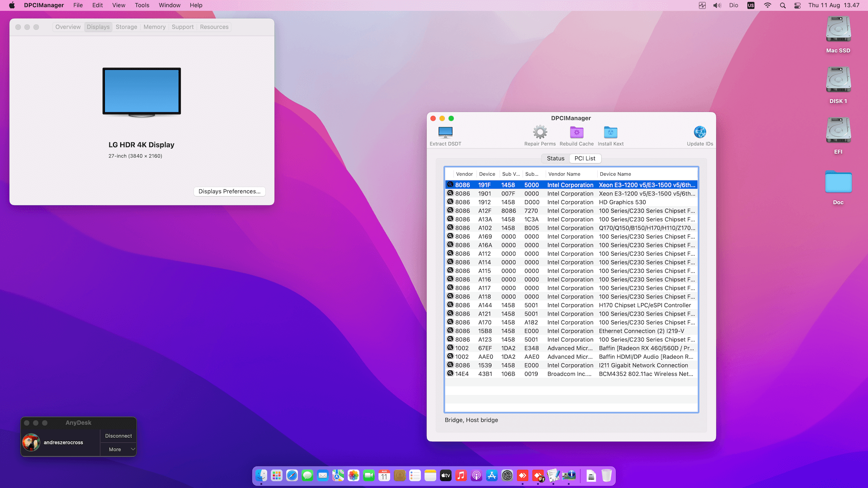The image size is (868, 488).
Task: Select the Storage tab
Action: pos(127,27)
